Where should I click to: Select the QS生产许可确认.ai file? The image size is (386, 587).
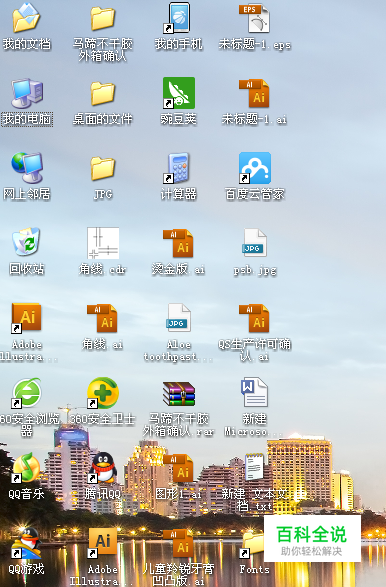pyautogui.click(x=255, y=318)
